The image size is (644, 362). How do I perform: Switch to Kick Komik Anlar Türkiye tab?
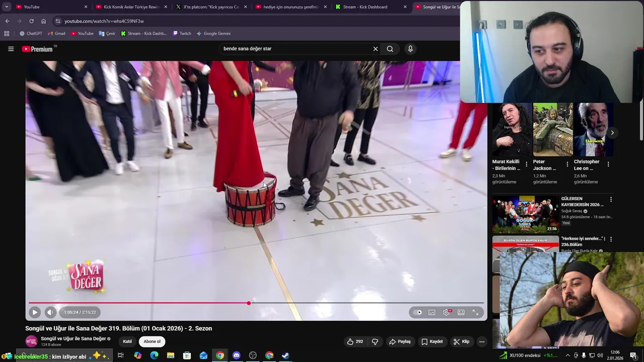(x=131, y=7)
